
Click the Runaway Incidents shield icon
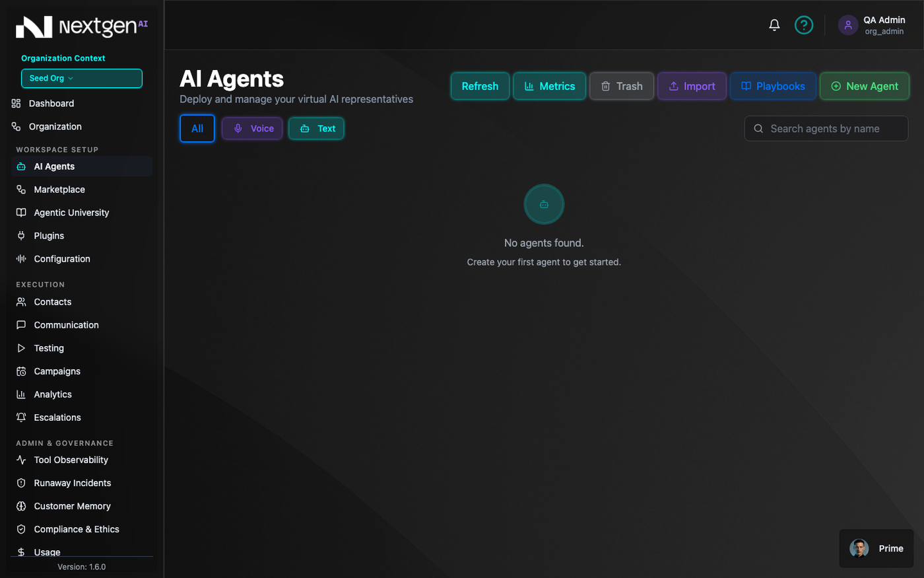(x=21, y=483)
